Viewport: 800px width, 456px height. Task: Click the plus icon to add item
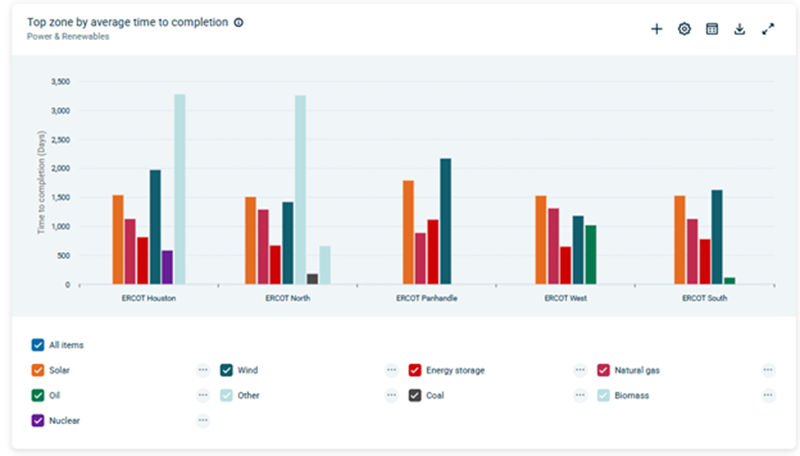[656, 29]
